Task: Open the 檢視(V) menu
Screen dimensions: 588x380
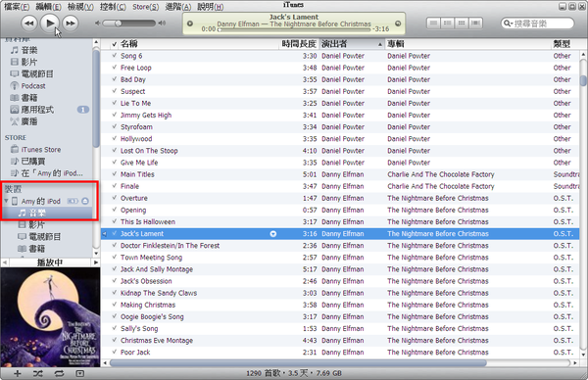Action: click(80, 7)
